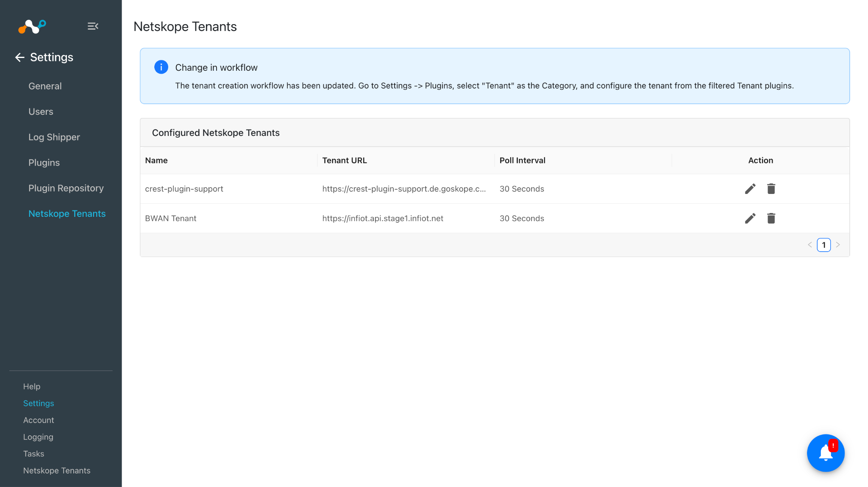Open the notifications bell button
Image resolution: width=868 pixels, height=487 pixels.
click(826, 453)
